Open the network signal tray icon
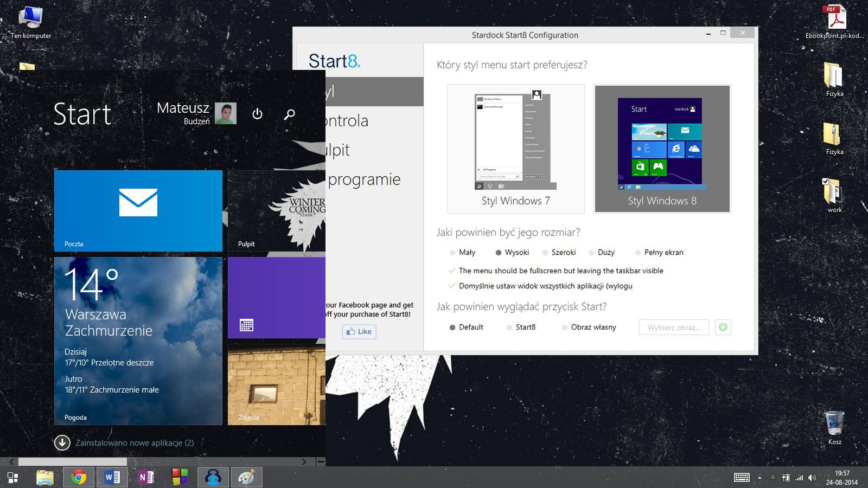 point(799,478)
